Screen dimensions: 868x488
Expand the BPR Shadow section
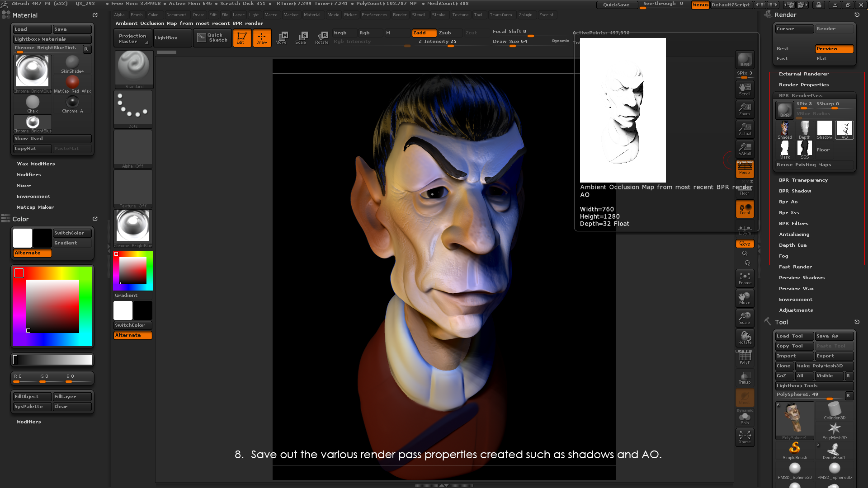click(x=795, y=191)
